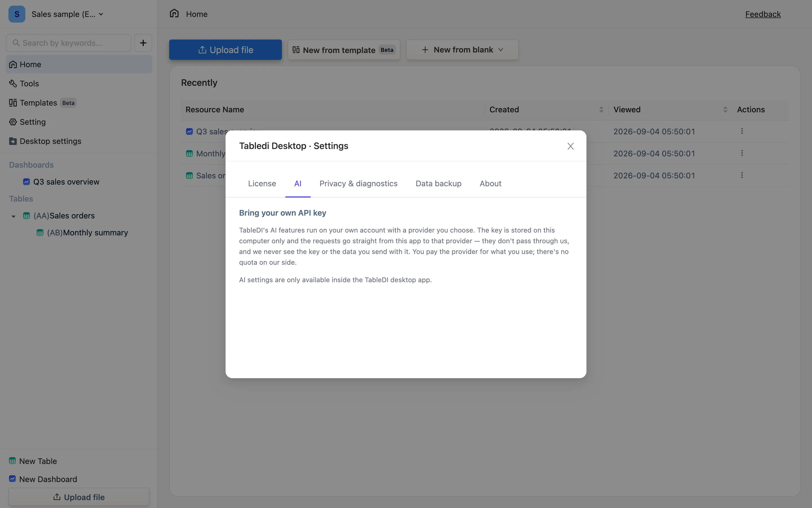Open Desktop settings in sidebar

coord(79,141)
